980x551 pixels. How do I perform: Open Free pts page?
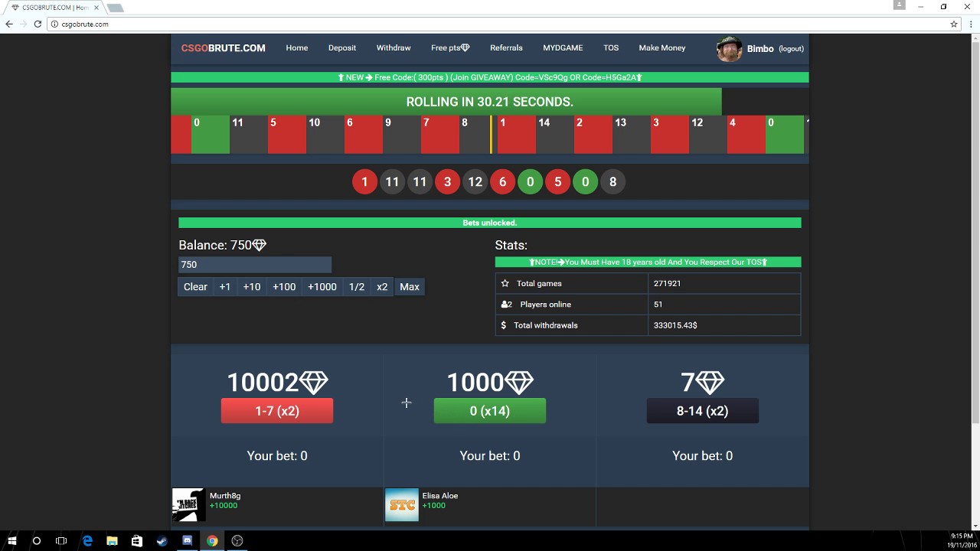(x=450, y=47)
